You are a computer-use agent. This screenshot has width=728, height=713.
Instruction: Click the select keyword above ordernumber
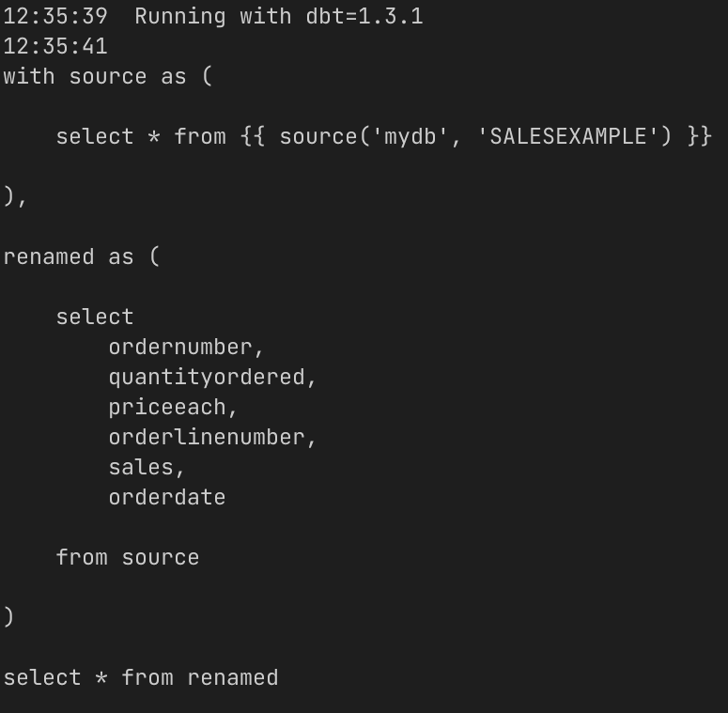coord(95,318)
